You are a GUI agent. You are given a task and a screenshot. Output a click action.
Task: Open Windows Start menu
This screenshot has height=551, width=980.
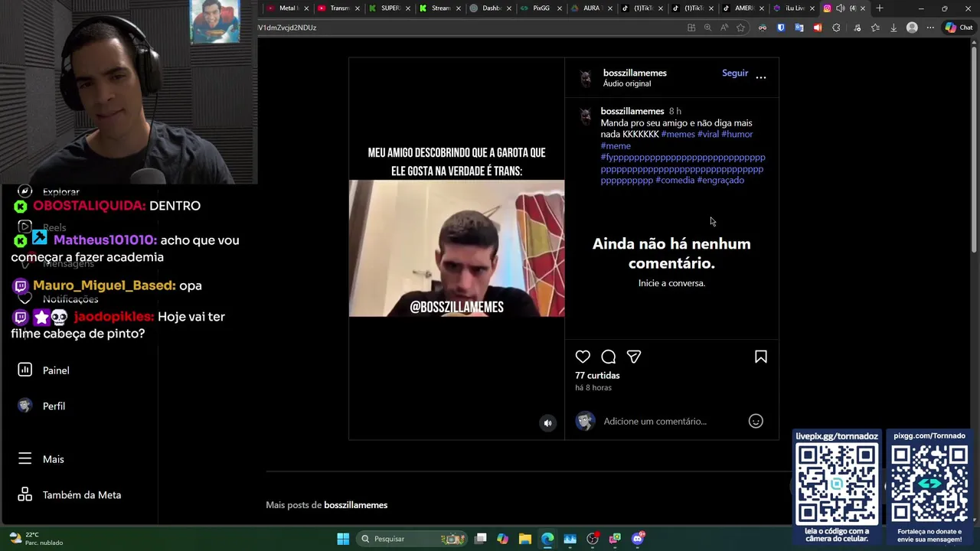343,539
